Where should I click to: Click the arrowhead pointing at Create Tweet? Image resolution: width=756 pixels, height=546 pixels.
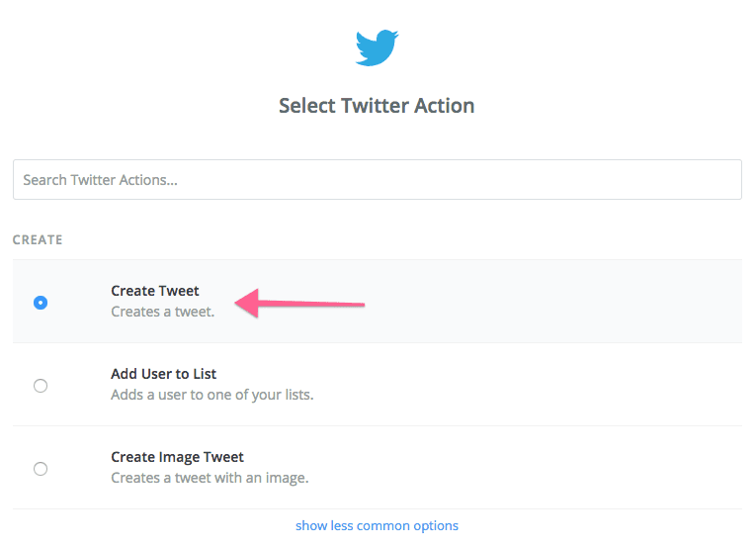coord(246,304)
